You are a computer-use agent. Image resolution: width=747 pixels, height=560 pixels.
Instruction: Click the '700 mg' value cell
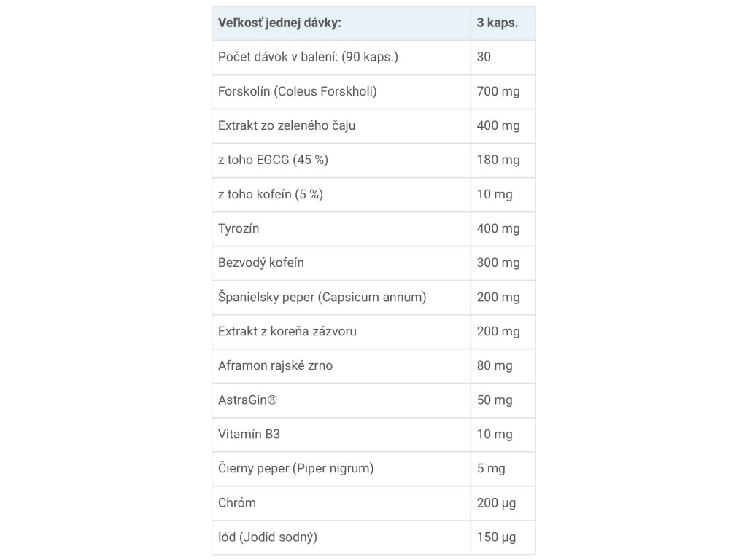503,91
